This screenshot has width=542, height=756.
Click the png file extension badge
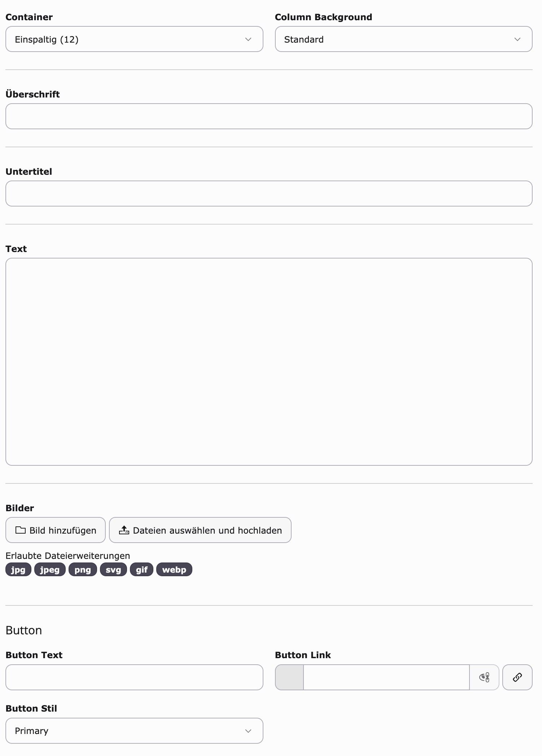point(83,570)
